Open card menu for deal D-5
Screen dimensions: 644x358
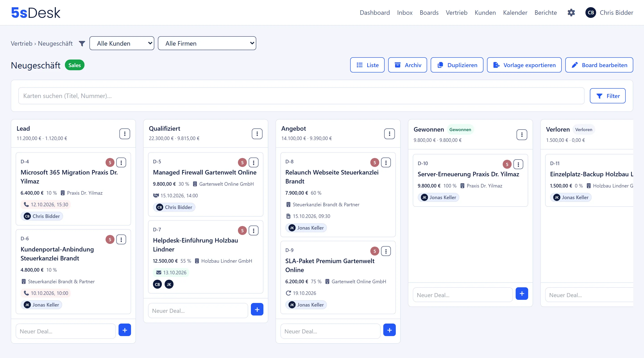pyautogui.click(x=254, y=163)
